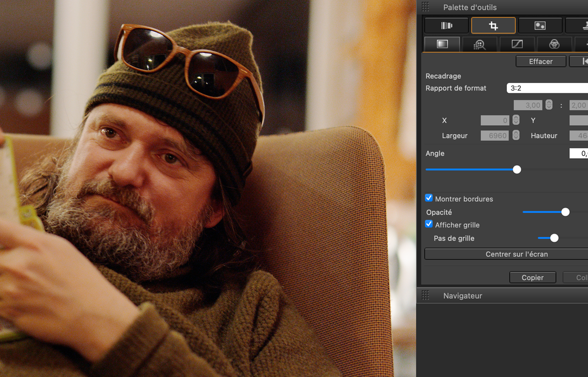
Task: Open the detail magnifier adjustment tab icon
Action: 479,44
